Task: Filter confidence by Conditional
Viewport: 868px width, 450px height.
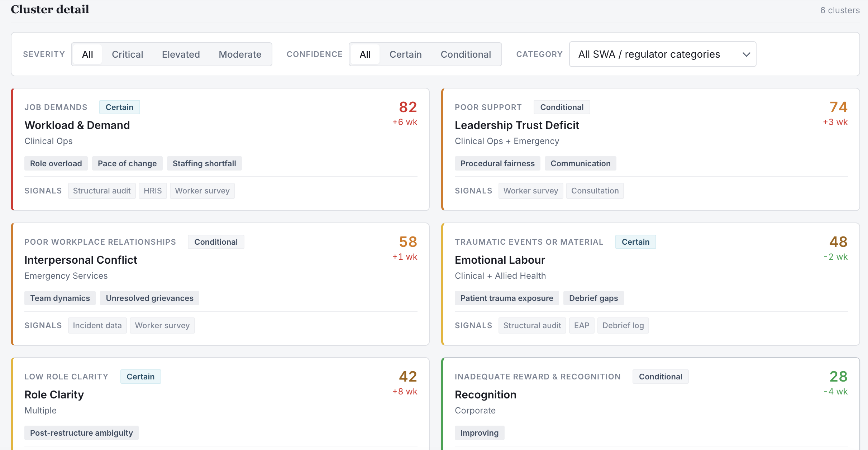Action: (x=466, y=54)
